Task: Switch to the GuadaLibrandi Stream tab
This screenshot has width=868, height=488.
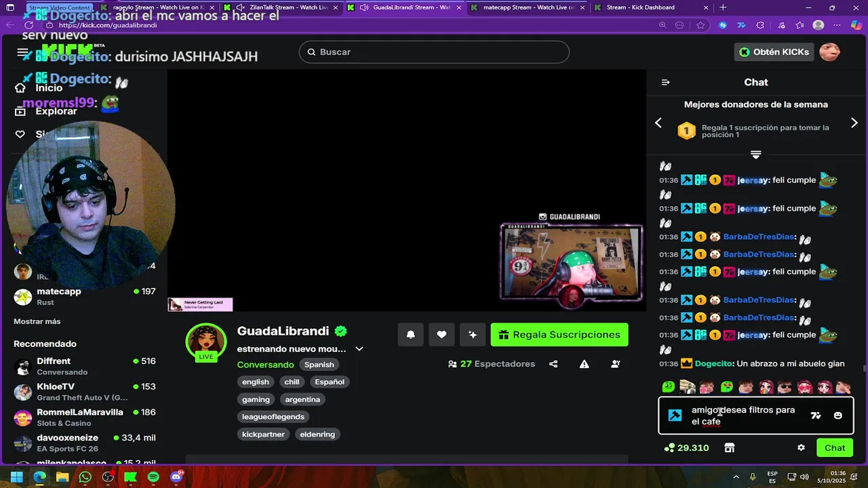Action: [405, 7]
